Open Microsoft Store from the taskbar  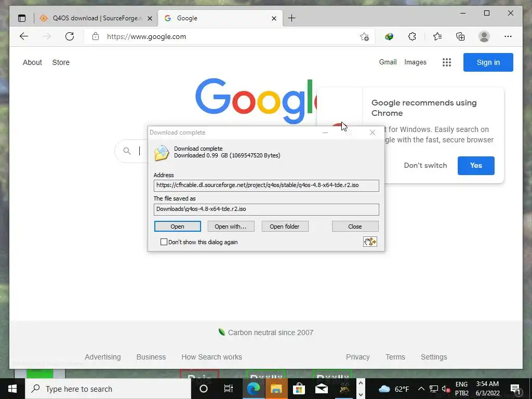[x=299, y=389]
